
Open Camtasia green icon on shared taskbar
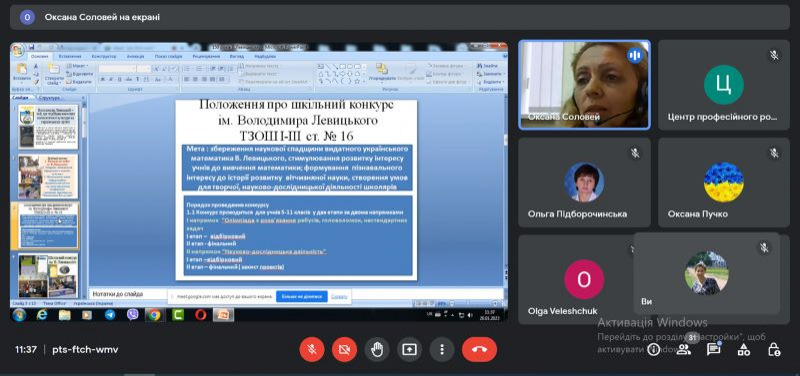(x=178, y=315)
